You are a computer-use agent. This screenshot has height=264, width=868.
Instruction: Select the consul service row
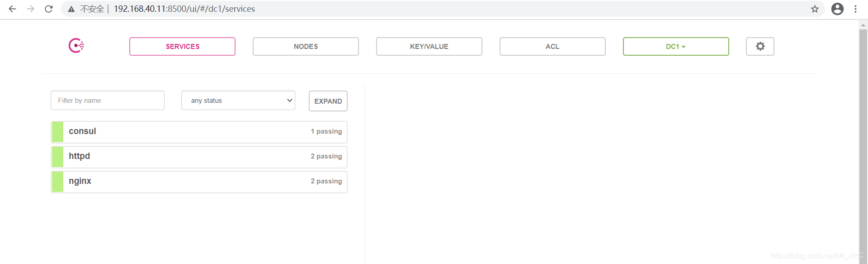(199, 132)
